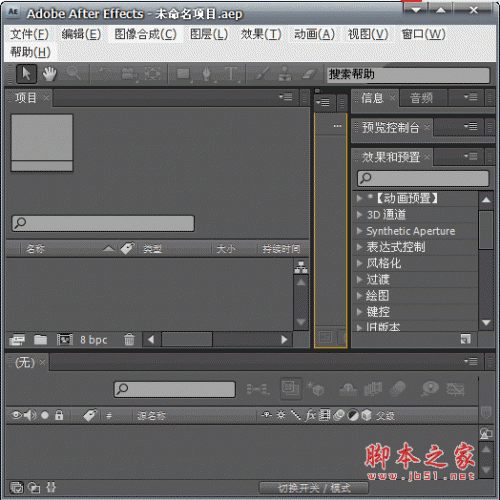Click the Effects list vertical scrollbar thumb
Screen dimensions: 500x500
pos(486,230)
